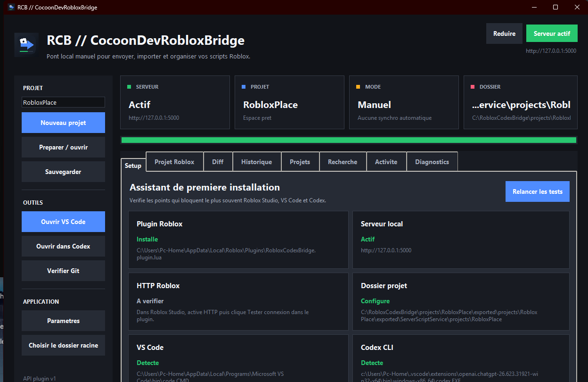Viewport: 588px width, 382px height.
Task: Click Relancer les tests button
Action: pos(538,191)
